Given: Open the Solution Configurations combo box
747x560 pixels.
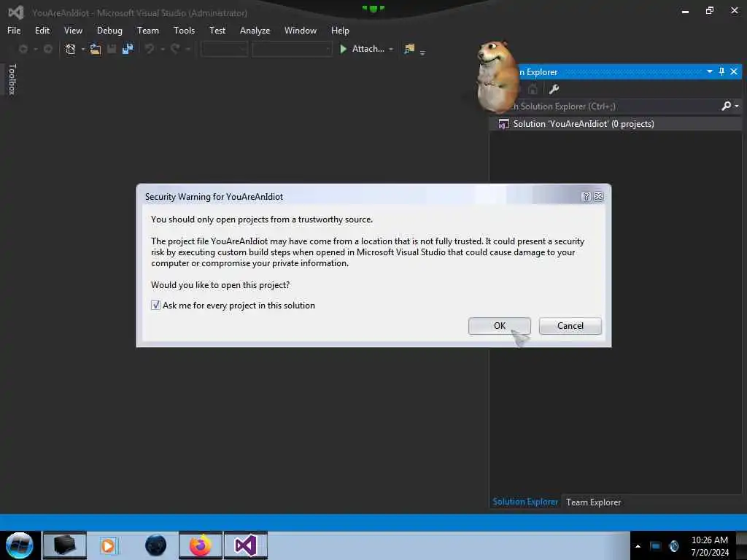Looking at the screenshot, I should [x=225, y=49].
